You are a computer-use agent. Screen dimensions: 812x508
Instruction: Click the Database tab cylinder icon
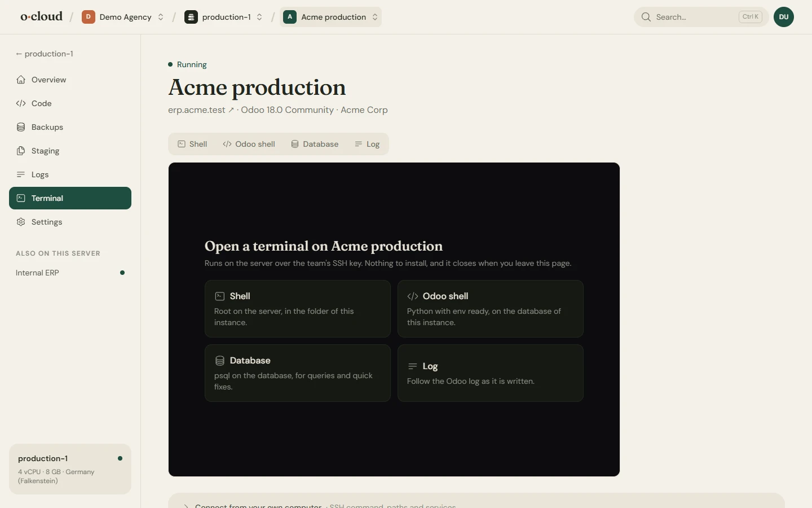295,144
